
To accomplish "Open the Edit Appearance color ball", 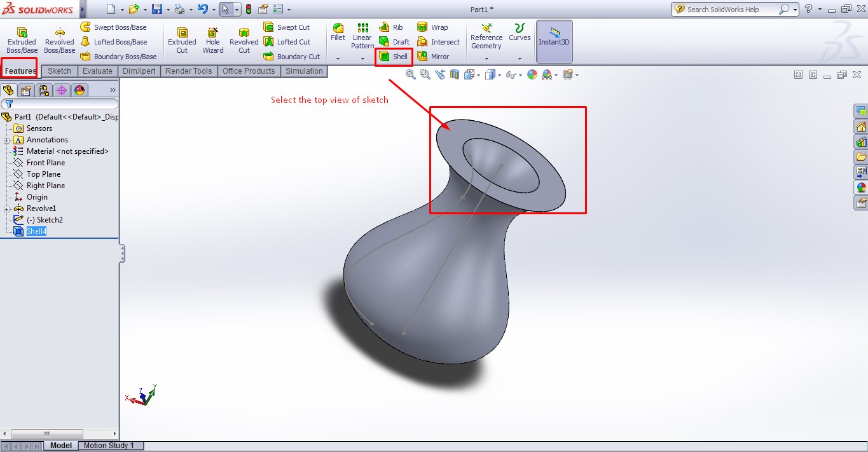I will tap(532, 74).
